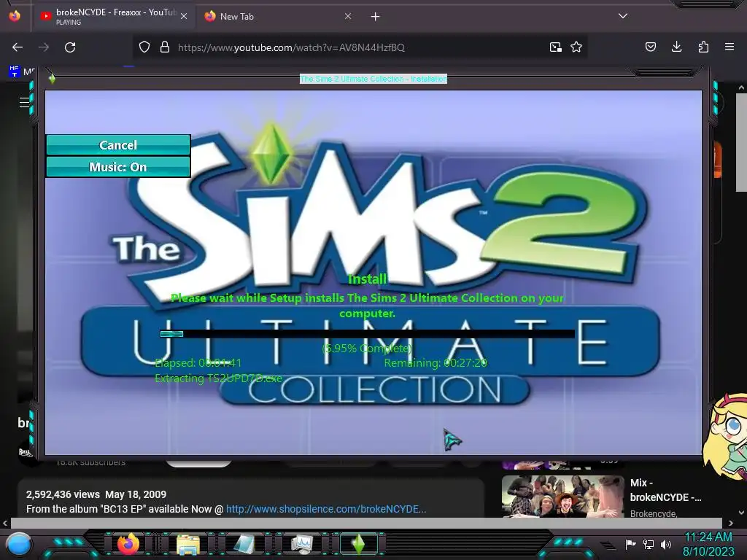Cancel the Sims 2 installation
The image size is (747, 560).
(x=118, y=145)
